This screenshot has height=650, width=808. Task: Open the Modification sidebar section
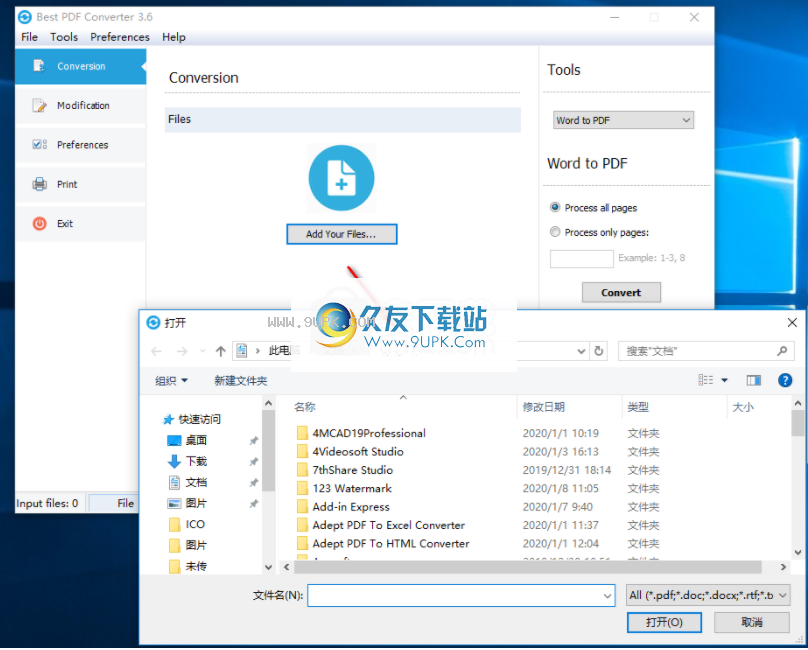click(81, 105)
